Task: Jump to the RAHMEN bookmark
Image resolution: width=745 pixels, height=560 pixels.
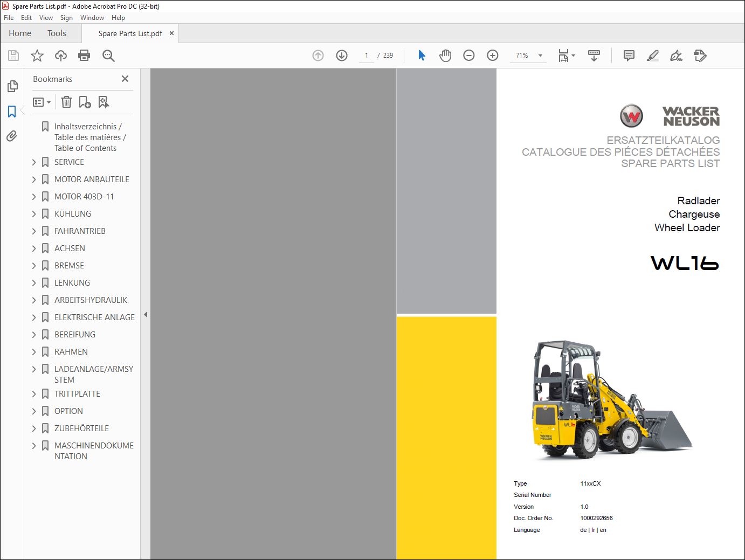Action: point(71,352)
